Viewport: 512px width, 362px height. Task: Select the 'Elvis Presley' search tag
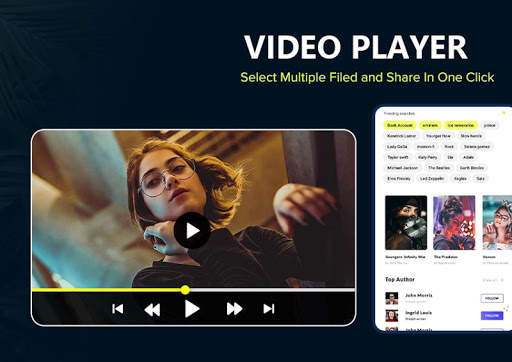pos(399,179)
